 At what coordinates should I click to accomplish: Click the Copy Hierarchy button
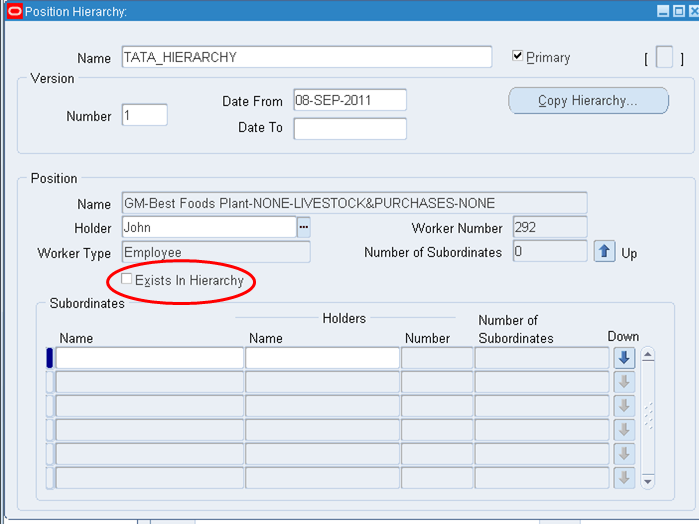[x=588, y=100]
